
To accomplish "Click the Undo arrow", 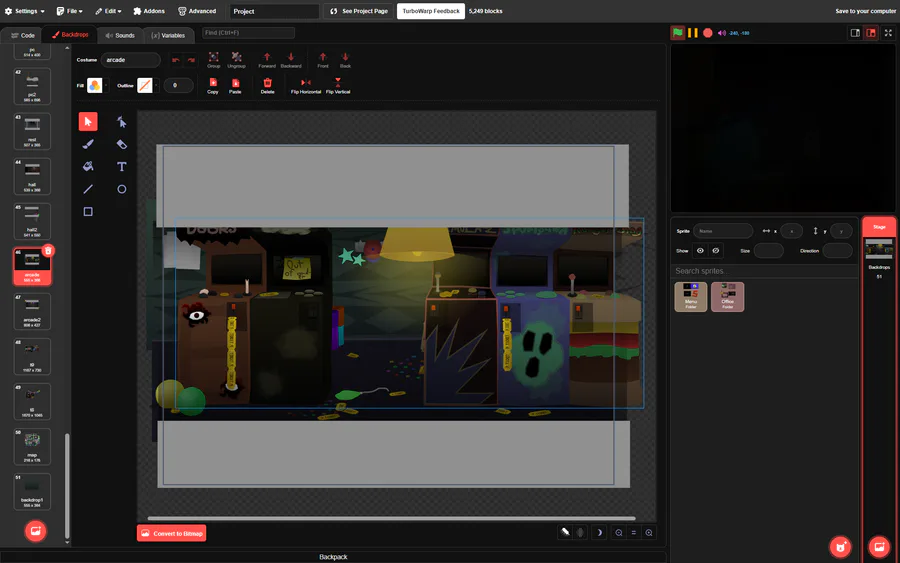I will click(176, 60).
